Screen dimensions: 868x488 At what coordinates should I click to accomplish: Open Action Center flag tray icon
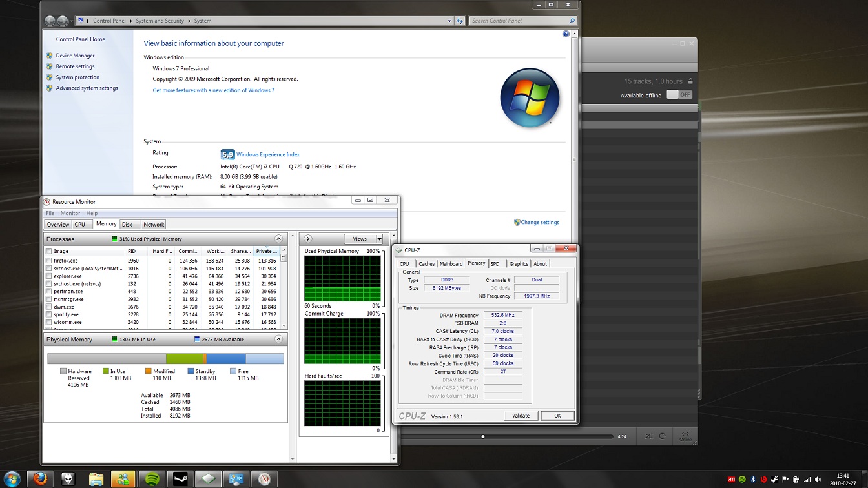tap(785, 480)
